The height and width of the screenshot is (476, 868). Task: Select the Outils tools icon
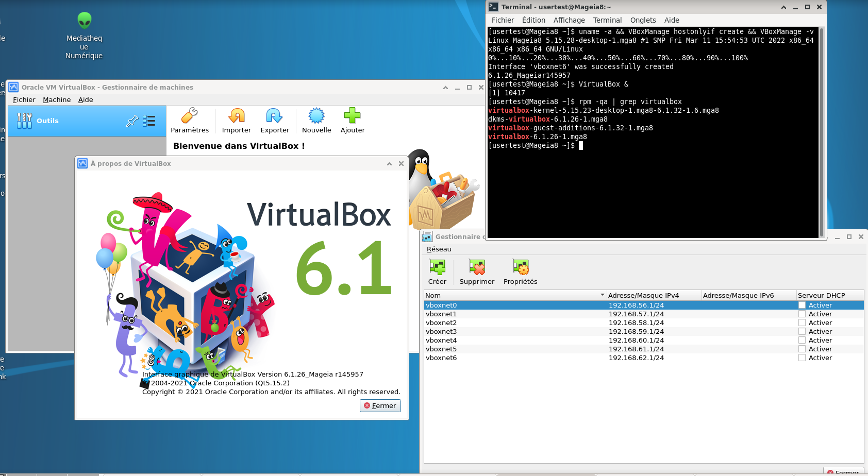[x=24, y=121]
